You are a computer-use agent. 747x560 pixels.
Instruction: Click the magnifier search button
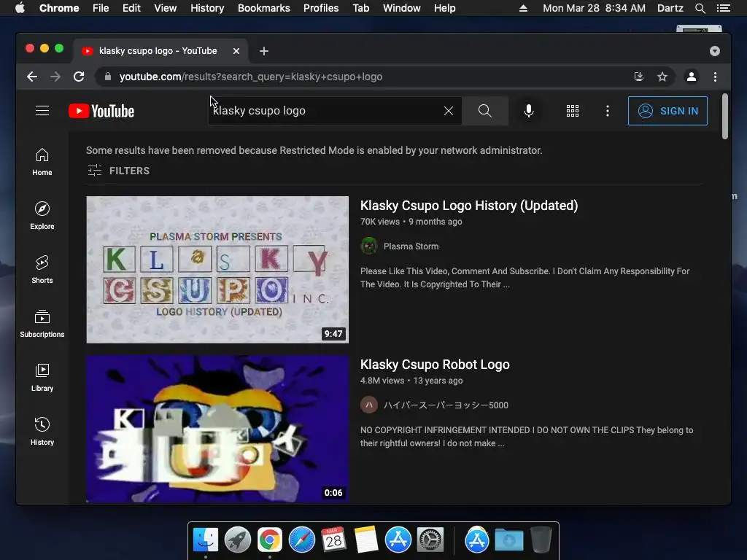pyautogui.click(x=484, y=111)
